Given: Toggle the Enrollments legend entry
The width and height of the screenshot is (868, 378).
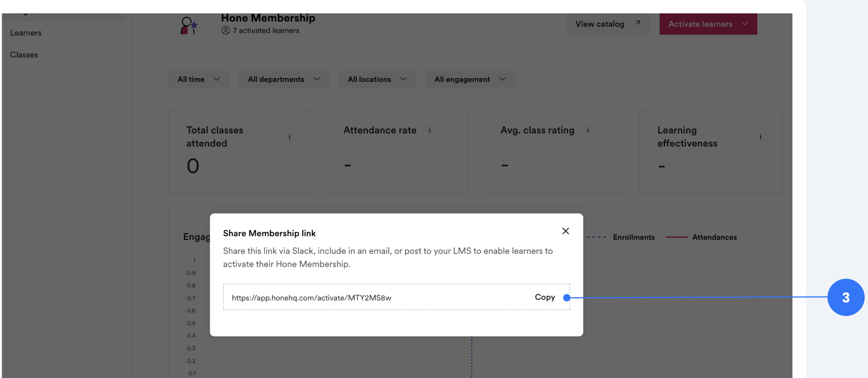Looking at the screenshot, I should coord(620,237).
